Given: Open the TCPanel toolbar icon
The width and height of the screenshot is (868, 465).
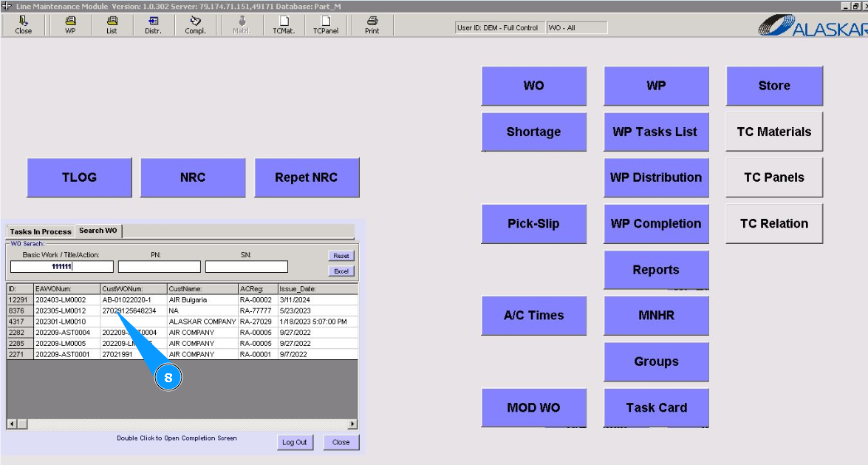Looking at the screenshot, I should pyautogui.click(x=326, y=25).
